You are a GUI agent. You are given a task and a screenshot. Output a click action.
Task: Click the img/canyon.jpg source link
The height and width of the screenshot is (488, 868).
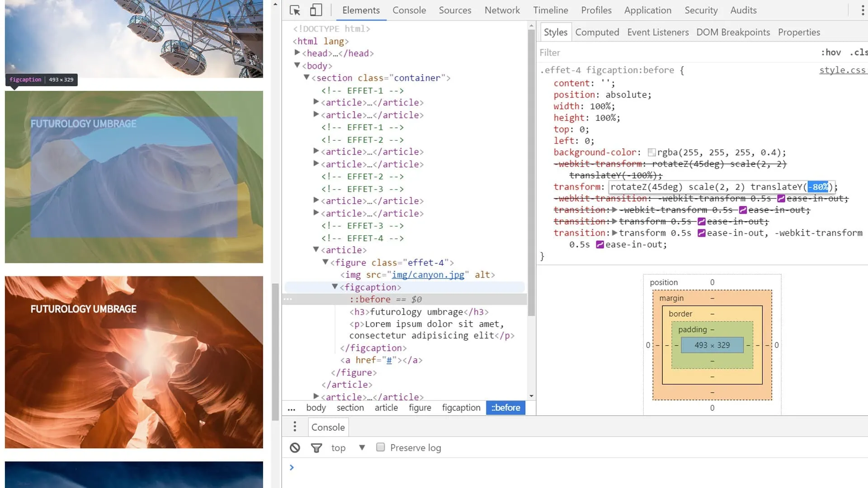click(428, 275)
